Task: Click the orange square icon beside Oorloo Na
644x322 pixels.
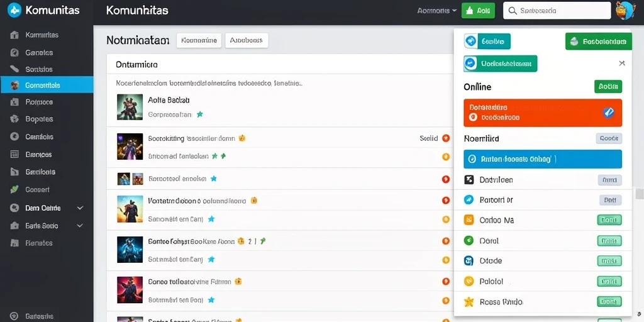Action: 469,219
